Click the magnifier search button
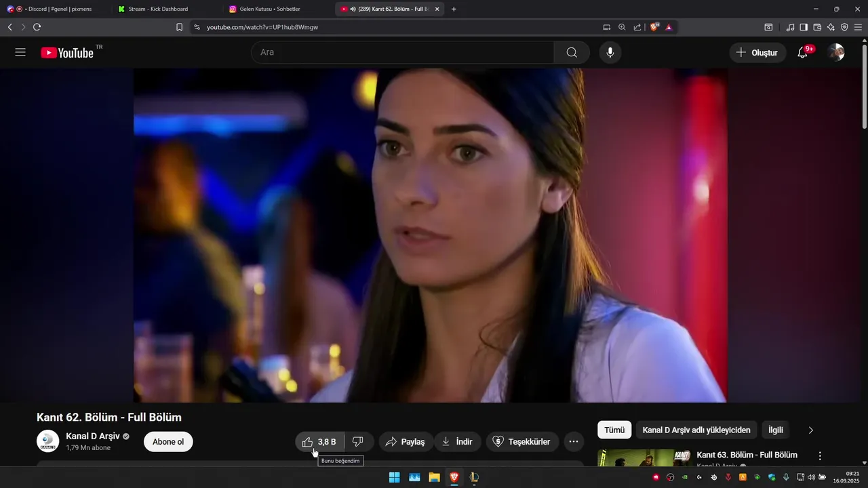 [x=572, y=52]
